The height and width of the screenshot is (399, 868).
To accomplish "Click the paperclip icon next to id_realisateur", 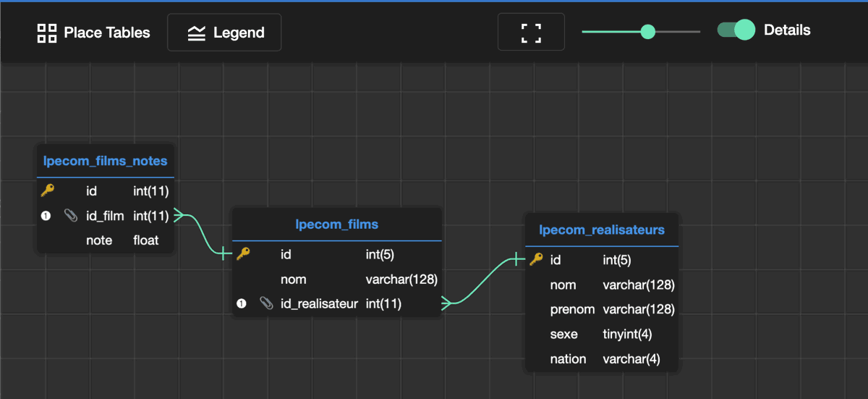I will [266, 304].
